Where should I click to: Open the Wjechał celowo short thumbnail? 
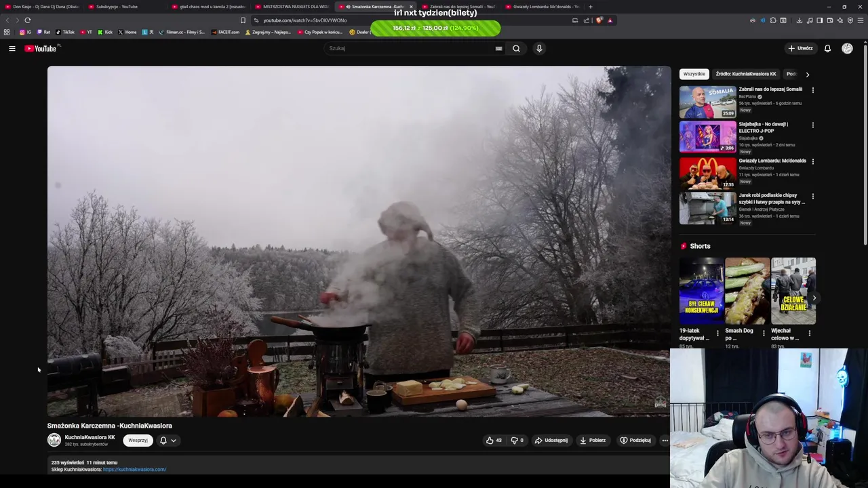[793, 291]
